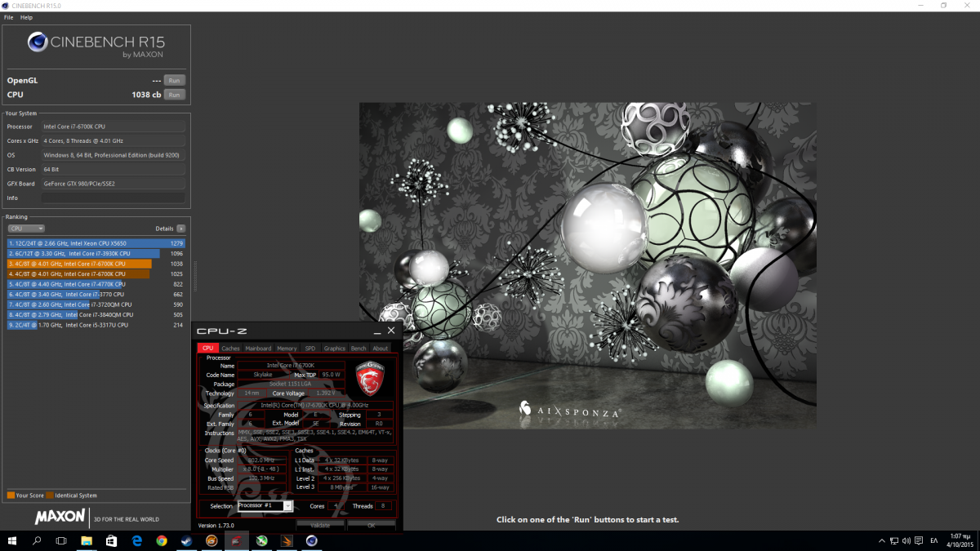Switch to MSI CPU-Z taskbar icon
This screenshot has height=551, width=980.
[237, 540]
